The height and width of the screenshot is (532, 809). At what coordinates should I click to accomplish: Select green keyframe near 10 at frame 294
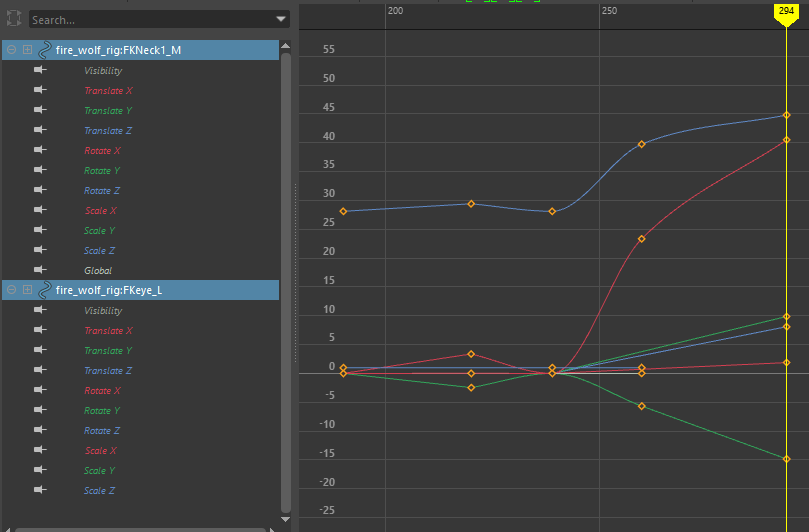pyautogui.click(x=786, y=317)
